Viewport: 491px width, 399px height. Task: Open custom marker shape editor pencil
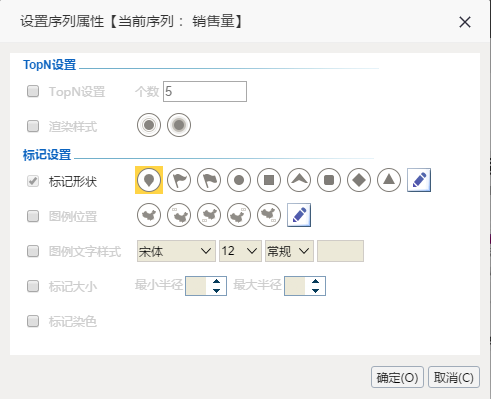tap(419, 180)
